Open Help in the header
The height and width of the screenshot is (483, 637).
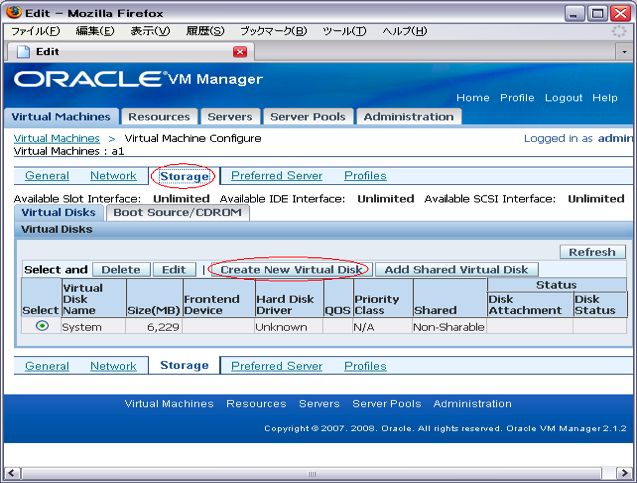pos(604,98)
